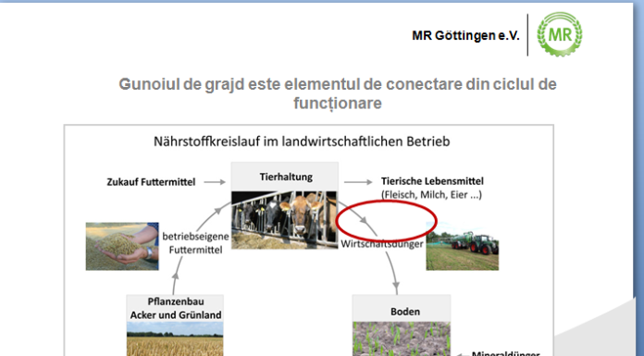Image resolution: width=644 pixels, height=356 pixels.
Task: Select the Zukauf Futtermittel label
Action: click(151, 182)
